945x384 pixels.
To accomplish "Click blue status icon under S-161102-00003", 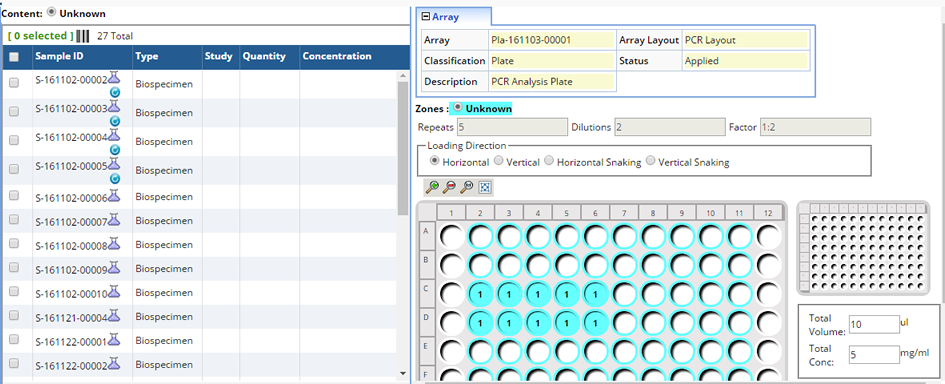I will 115,121.
